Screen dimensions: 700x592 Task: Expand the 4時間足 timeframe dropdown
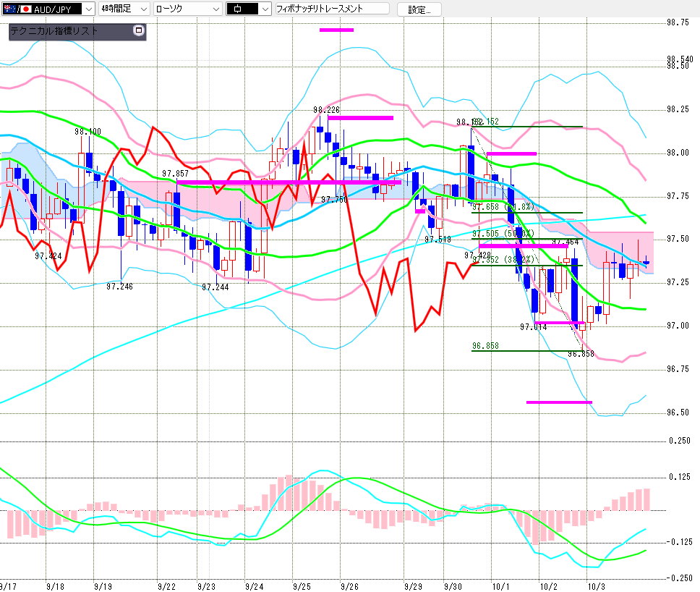(x=142, y=9)
